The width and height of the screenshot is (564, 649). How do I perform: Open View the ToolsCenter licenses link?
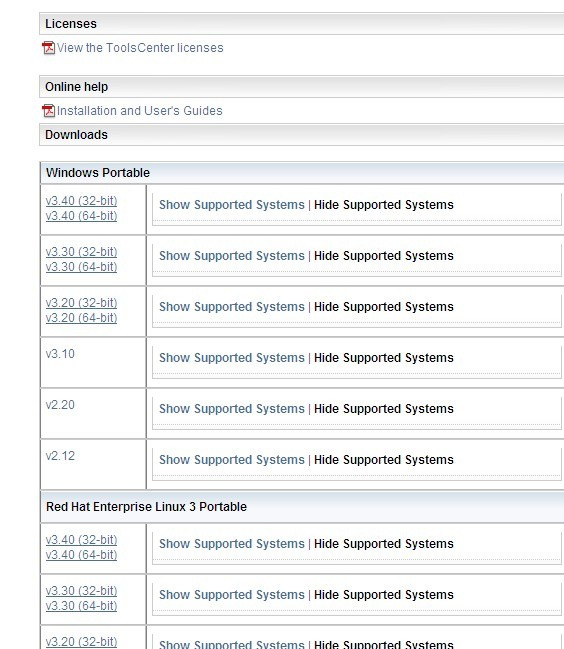pos(140,48)
